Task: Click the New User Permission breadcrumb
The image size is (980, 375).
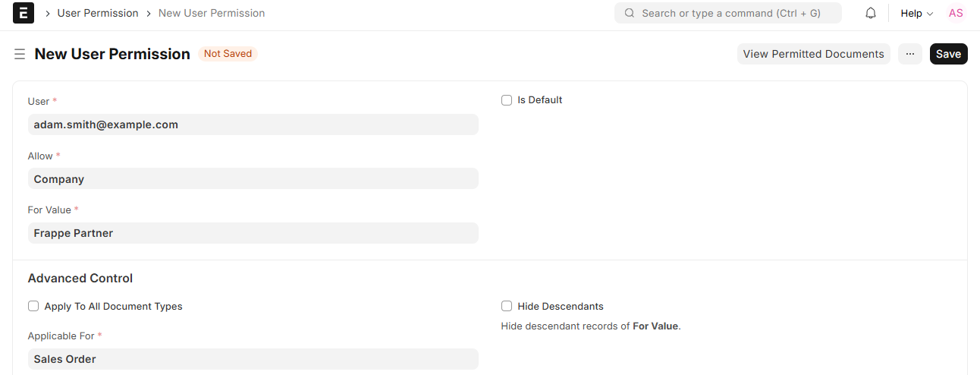Action: 212,13
